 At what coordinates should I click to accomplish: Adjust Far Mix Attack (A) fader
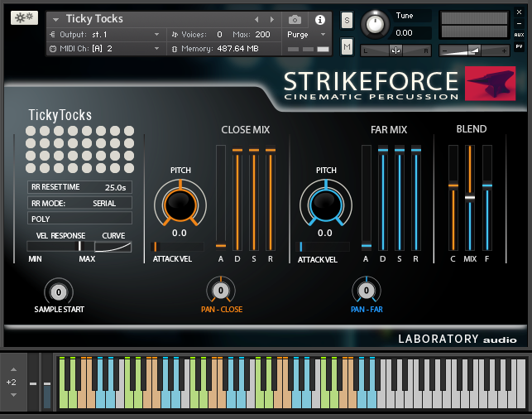click(x=367, y=245)
